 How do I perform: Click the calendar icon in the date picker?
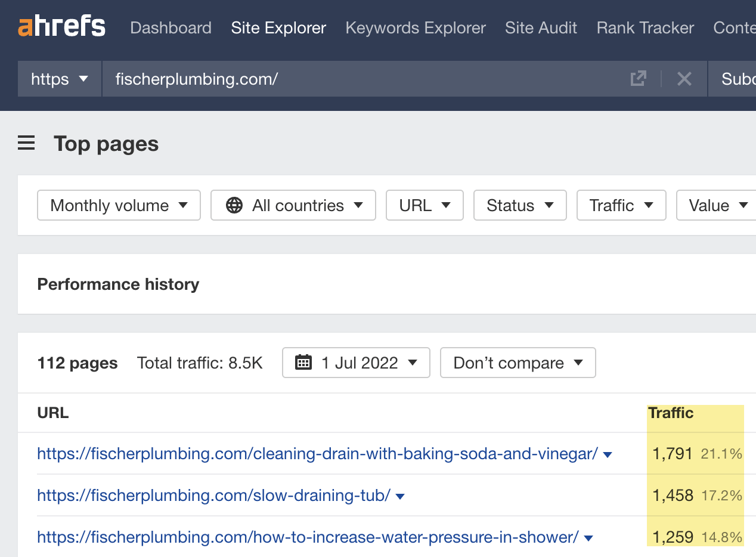pyautogui.click(x=304, y=363)
